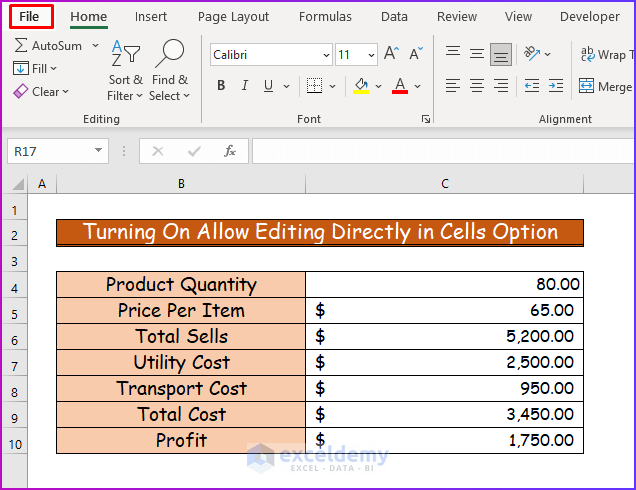
Task: Select cell with value 80.00
Action: click(445, 285)
